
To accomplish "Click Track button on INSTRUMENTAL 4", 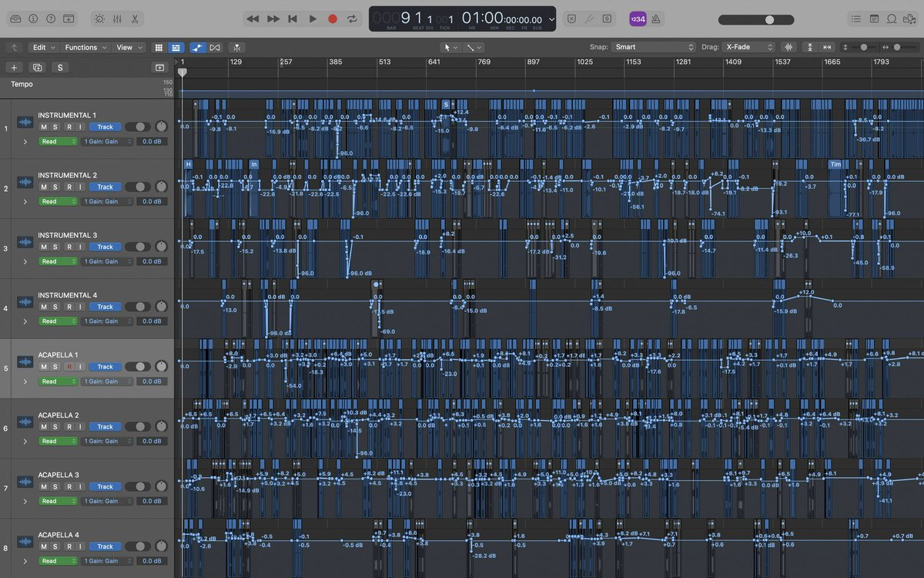I will [105, 307].
